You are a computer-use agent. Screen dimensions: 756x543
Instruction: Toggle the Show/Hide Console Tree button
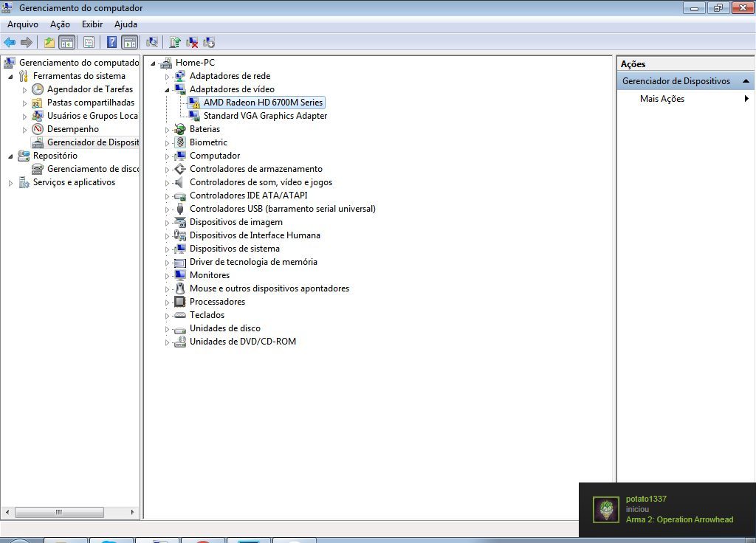[67, 42]
